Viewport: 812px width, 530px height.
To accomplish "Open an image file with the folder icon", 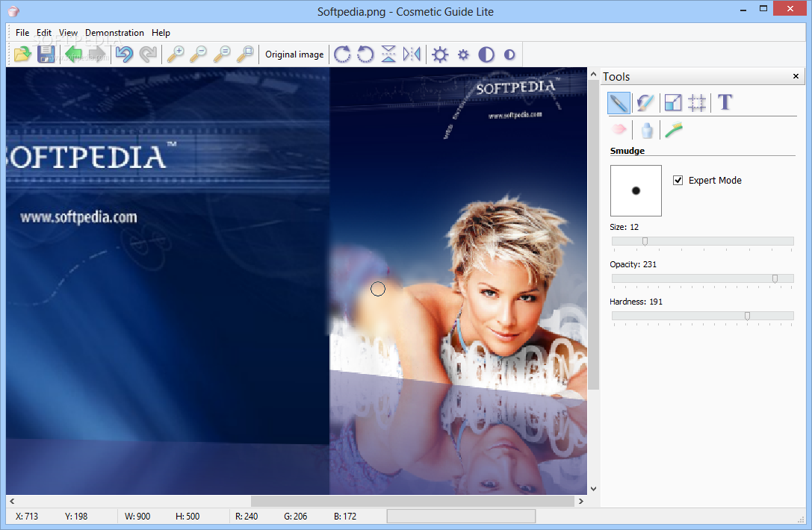I will pos(22,54).
